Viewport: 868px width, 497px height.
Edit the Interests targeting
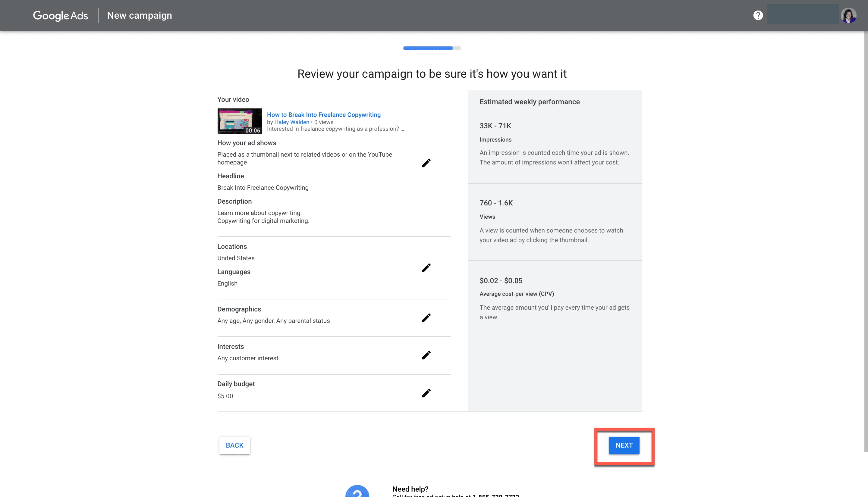pyautogui.click(x=426, y=355)
